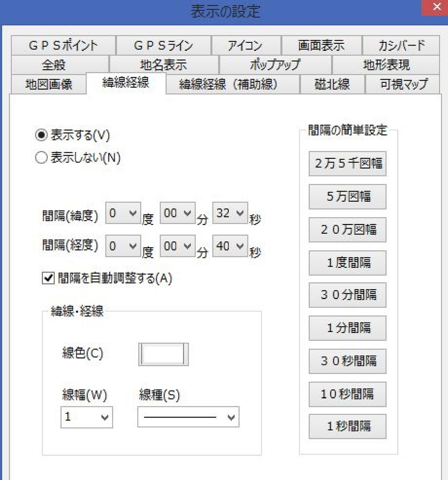The height and width of the screenshot is (480, 448).
Task: Open latitude minutes dropdown in 間隔(緯度) row
Action: [x=178, y=213]
